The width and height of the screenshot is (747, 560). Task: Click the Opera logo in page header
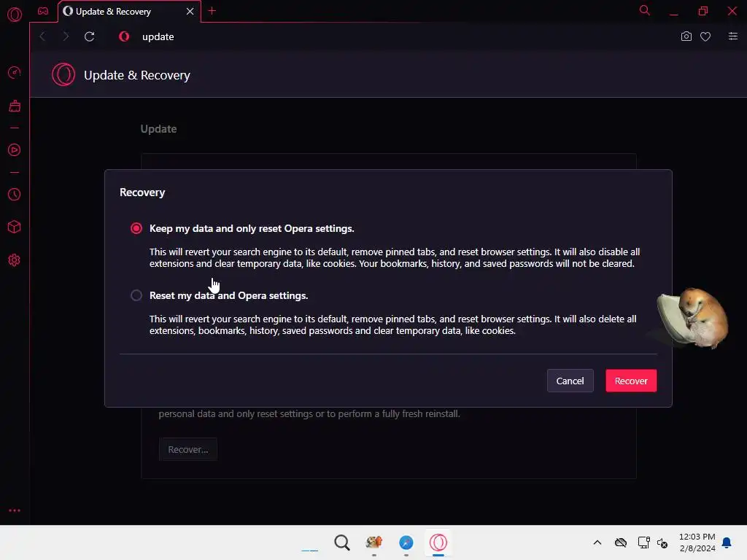[x=63, y=75]
